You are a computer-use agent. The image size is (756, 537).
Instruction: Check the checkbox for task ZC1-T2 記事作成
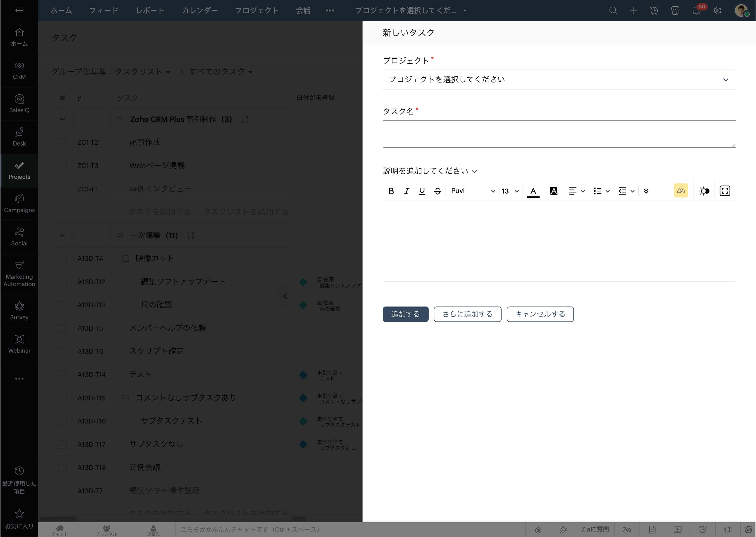click(x=62, y=143)
